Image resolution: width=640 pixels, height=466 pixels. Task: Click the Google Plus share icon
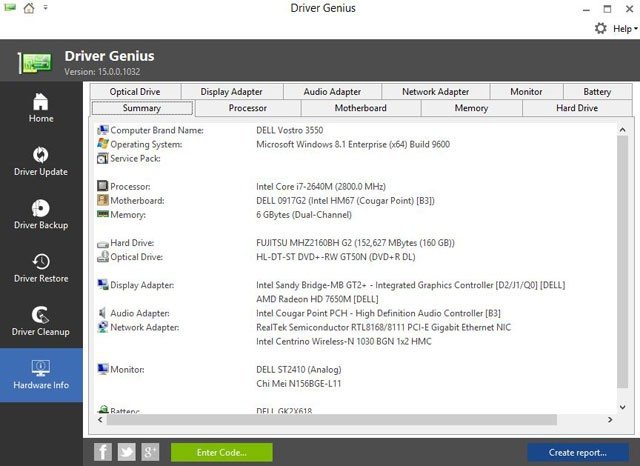click(150, 452)
